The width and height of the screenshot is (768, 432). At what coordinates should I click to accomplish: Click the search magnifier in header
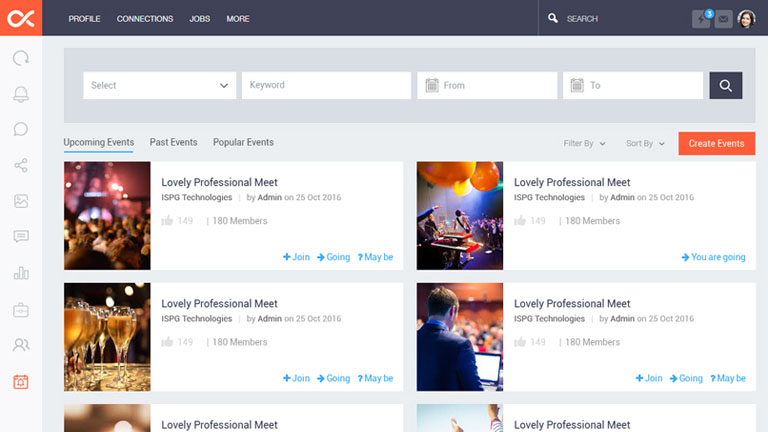pyautogui.click(x=553, y=19)
